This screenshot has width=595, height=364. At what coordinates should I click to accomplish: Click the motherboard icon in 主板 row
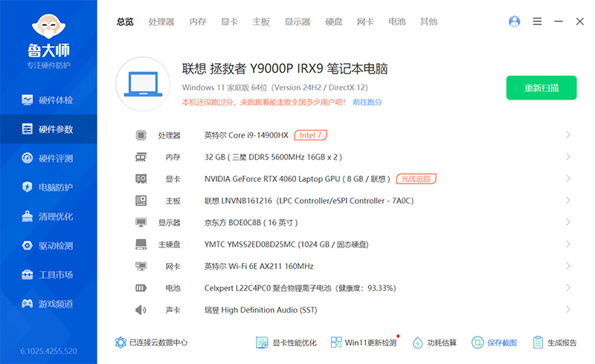point(141,201)
